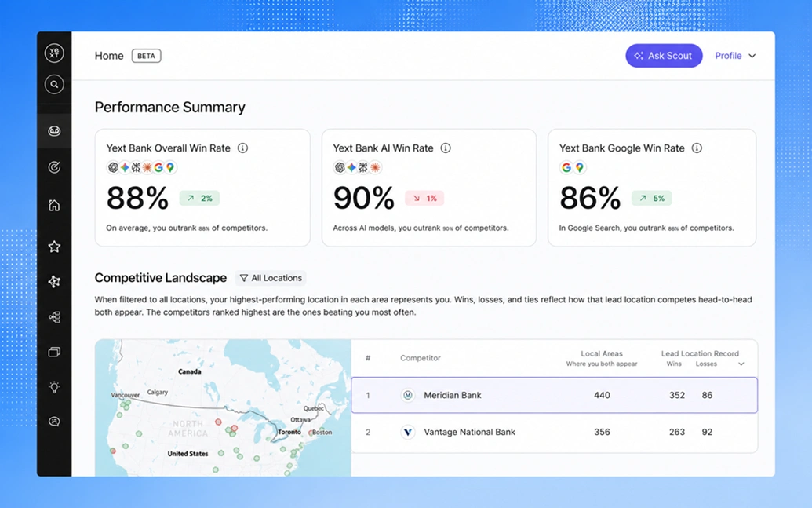Click Perplexity icon in Overall Win Rate card
This screenshot has width=812, height=508.
pyautogui.click(x=137, y=167)
